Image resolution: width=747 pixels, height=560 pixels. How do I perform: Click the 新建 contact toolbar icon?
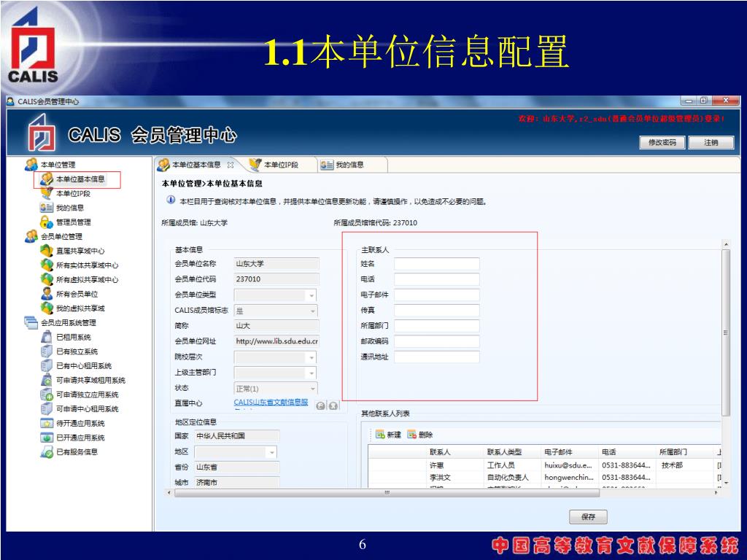380,435
